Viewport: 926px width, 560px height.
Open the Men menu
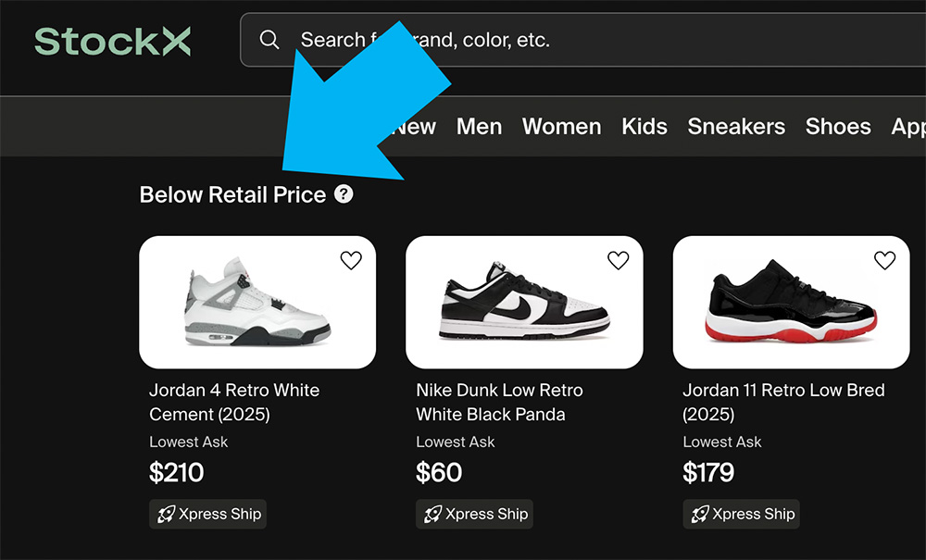pos(479,127)
